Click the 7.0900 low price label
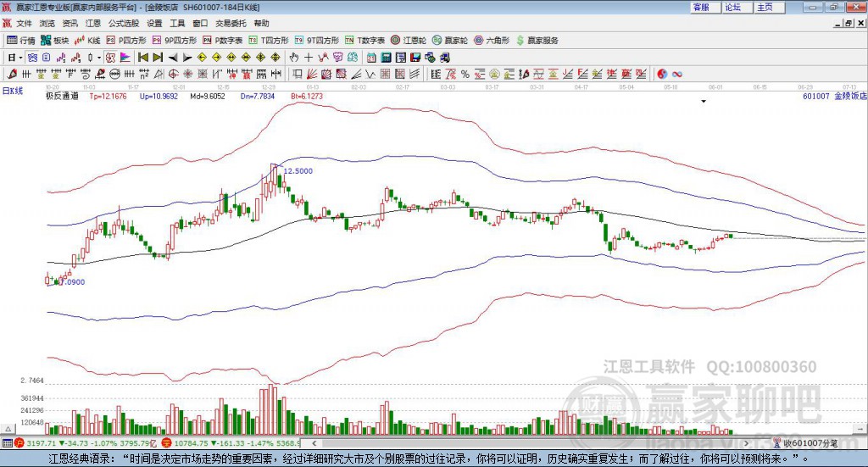868x467 pixels. click(x=73, y=282)
